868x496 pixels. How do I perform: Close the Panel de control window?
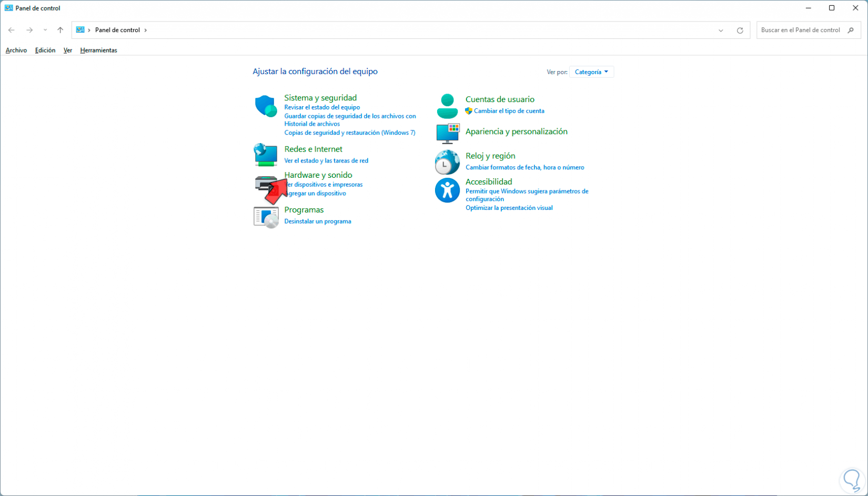[855, 8]
